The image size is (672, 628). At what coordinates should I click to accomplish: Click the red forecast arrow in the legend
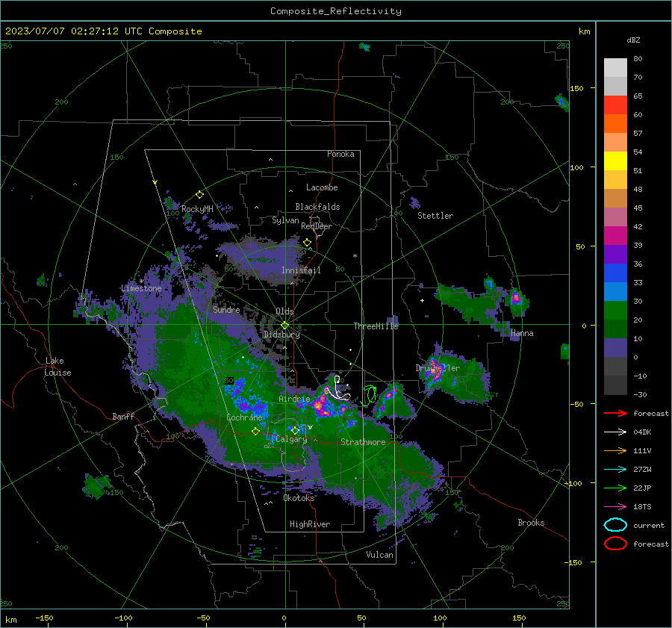point(615,413)
